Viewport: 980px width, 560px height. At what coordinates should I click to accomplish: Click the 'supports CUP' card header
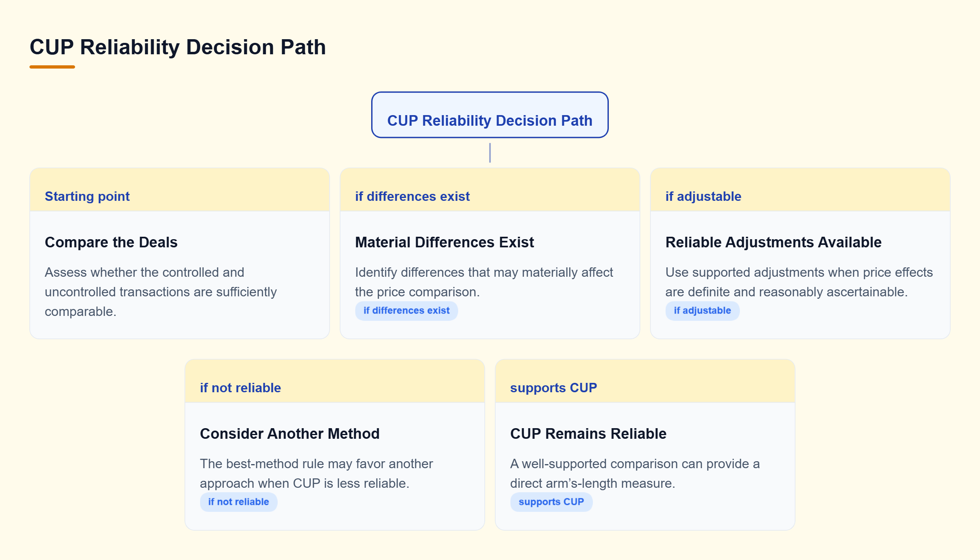pyautogui.click(x=645, y=381)
